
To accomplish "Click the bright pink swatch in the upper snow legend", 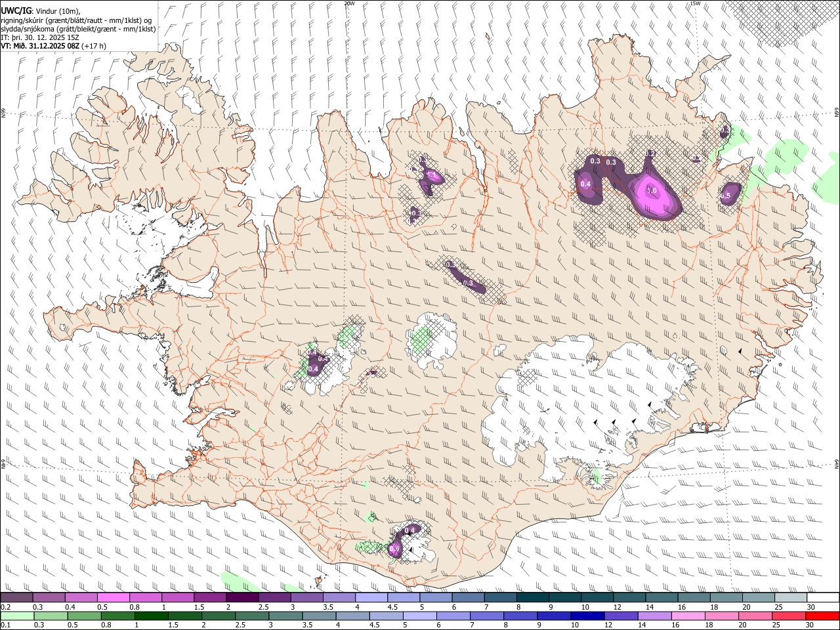I will (113, 598).
